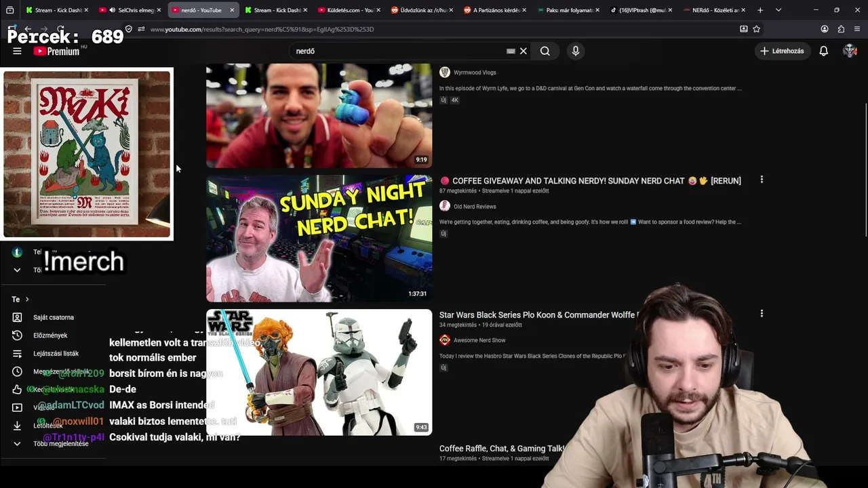Screen dimensions: 868x488
Task: Bookmark this page with the star icon
Action: (757, 29)
